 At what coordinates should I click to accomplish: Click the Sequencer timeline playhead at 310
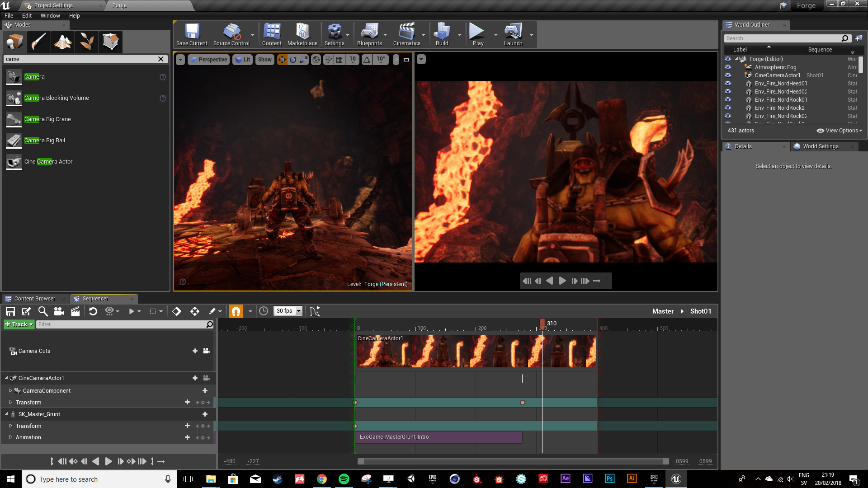(542, 324)
